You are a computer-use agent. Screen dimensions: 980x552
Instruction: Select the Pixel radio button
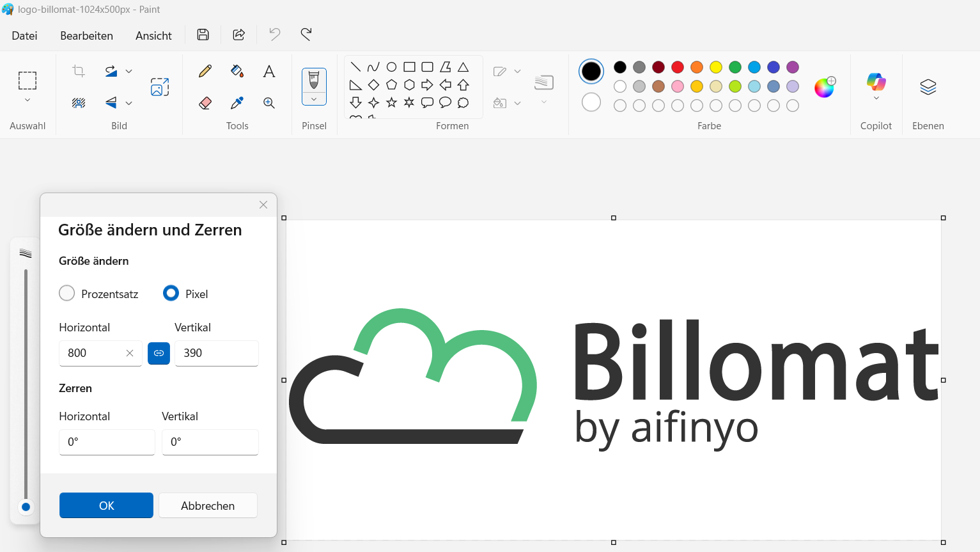point(171,293)
